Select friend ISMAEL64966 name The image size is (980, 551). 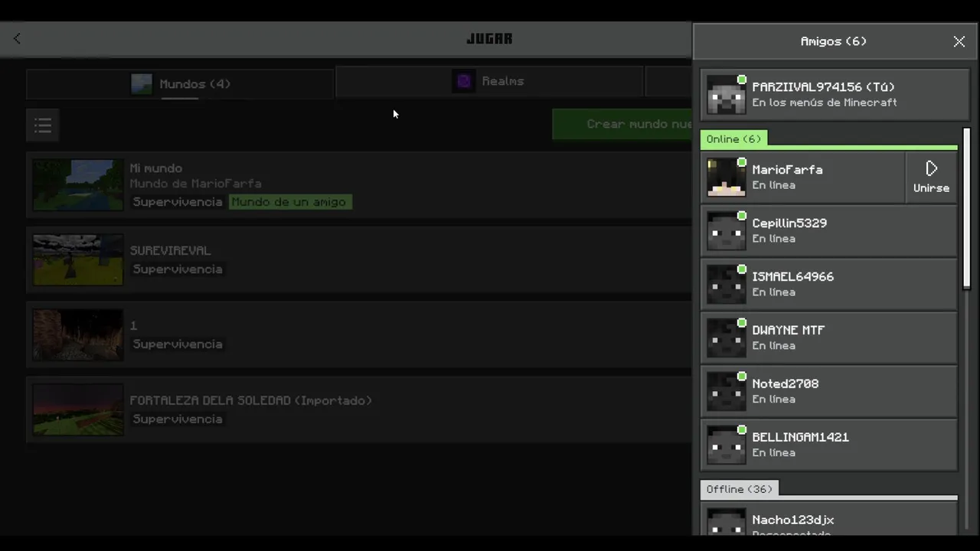(792, 276)
